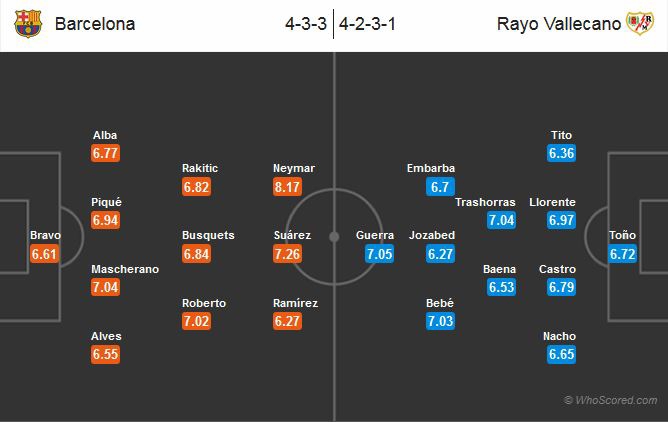Image resolution: width=668 pixels, height=422 pixels.
Task: Click the Barcelona club crest icon
Action: pyautogui.click(x=30, y=24)
